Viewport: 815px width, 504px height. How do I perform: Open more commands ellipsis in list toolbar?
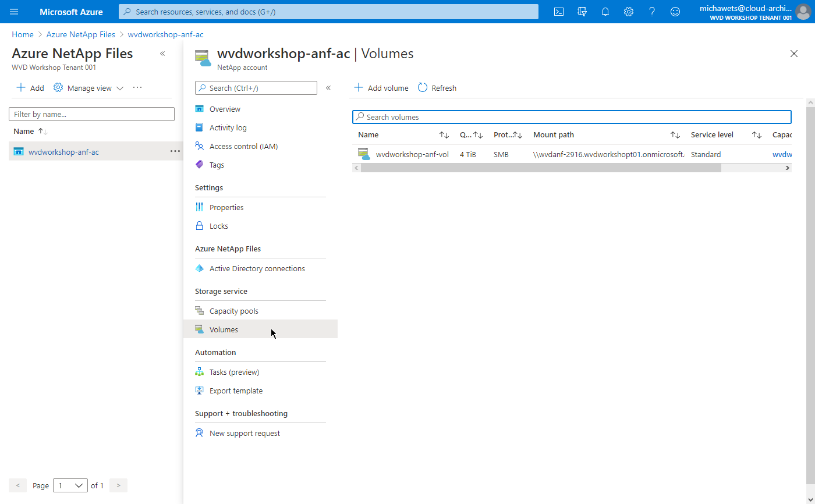pyautogui.click(x=137, y=88)
